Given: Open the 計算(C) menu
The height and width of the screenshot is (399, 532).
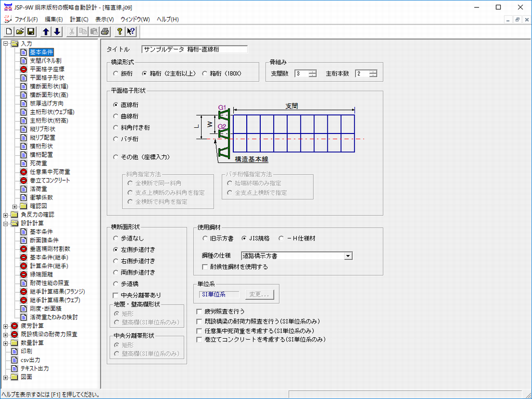Looking at the screenshot, I should tap(79, 19).
